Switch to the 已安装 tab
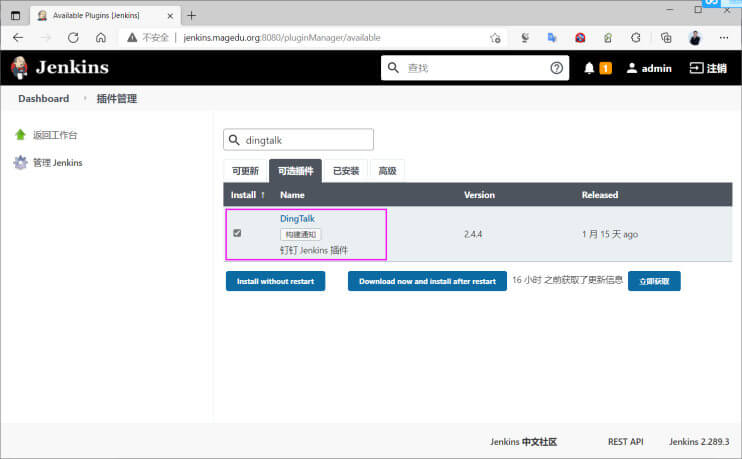 pyautogui.click(x=346, y=171)
